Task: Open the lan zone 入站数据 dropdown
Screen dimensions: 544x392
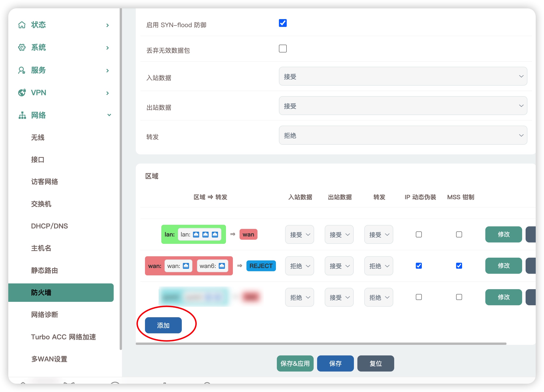Action: (x=299, y=234)
